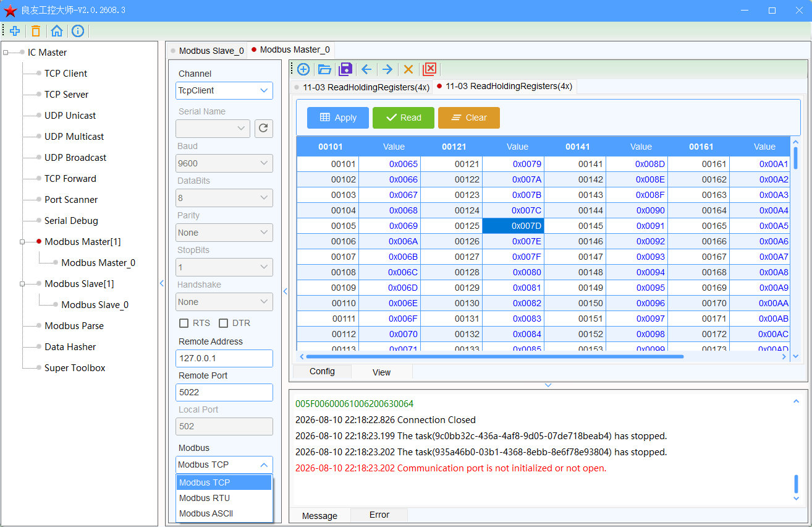Viewport: 812px width, 527px height.
Task: Open the Parity dropdown
Action: (x=224, y=233)
